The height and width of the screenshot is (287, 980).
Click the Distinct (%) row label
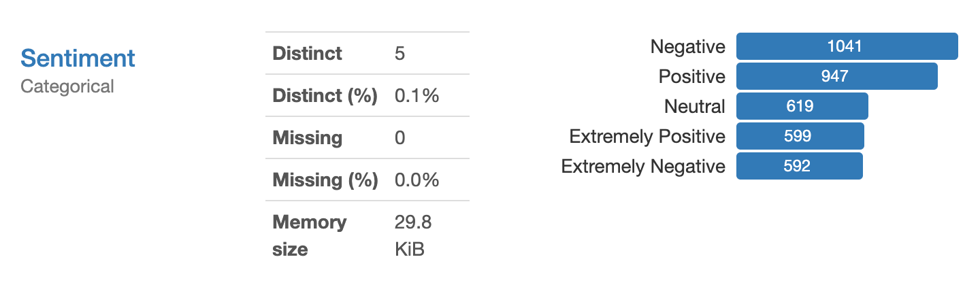pos(325,96)
